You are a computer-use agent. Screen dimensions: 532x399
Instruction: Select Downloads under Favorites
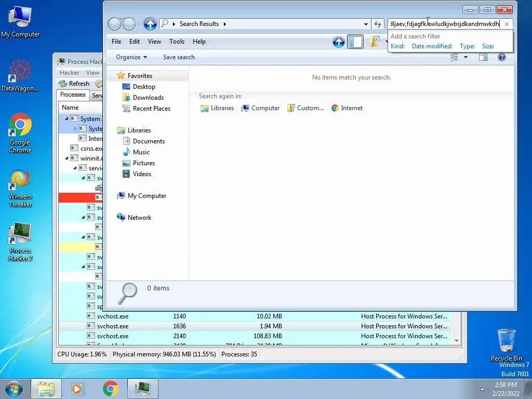[x=148, y=97]
